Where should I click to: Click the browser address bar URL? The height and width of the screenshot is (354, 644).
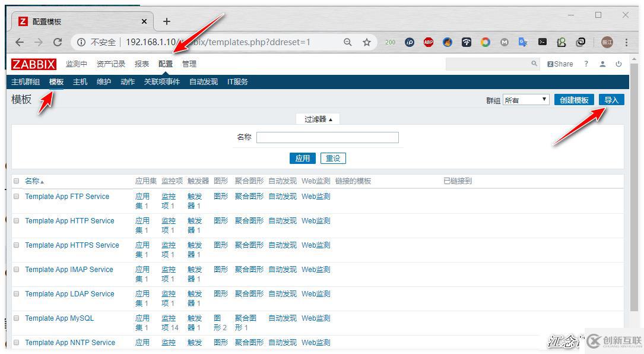tap(218, 42)
